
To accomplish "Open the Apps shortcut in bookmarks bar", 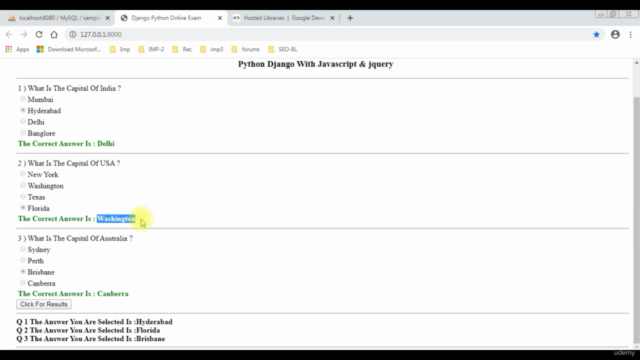I will [17, 49].
